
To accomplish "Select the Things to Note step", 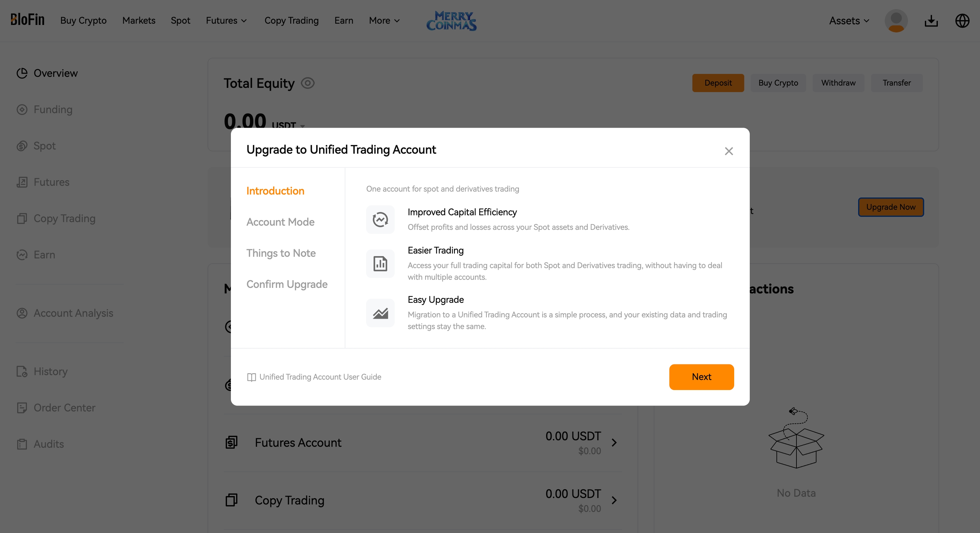I will 281,254.
